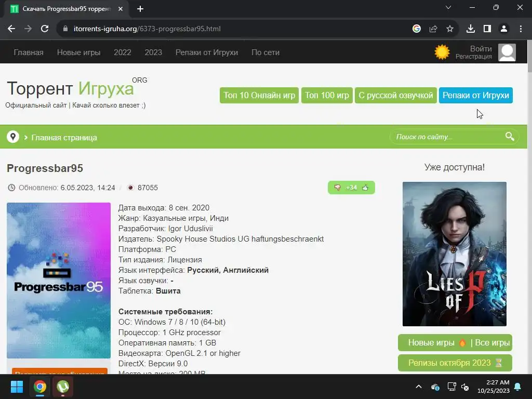This screenshot has width=532, height=399.
Task: Click the Igor Uduslivii developer text
Action: click(191, 229)
